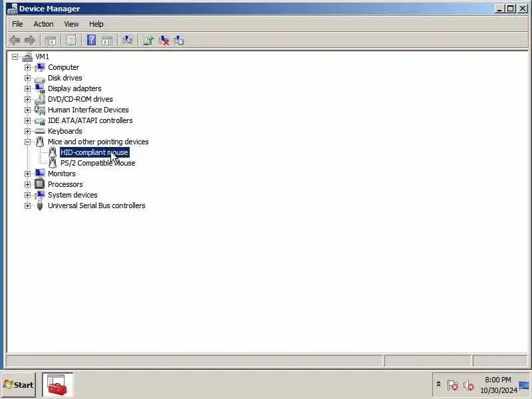
Task: Maximize the Device Manager window
Action: [x=510, y=9]
